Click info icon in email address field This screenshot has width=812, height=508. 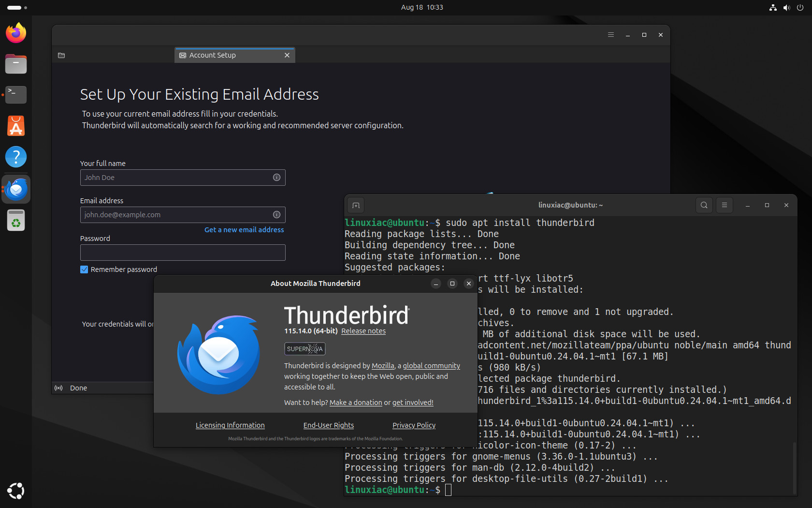click(276, 215)
